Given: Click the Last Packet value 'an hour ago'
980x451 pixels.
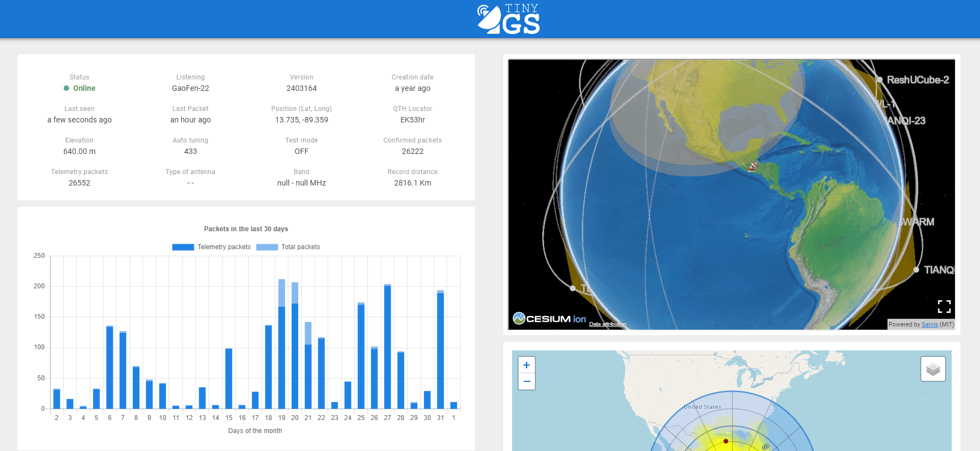Looking at the screenshot, I should coord(190,120).
